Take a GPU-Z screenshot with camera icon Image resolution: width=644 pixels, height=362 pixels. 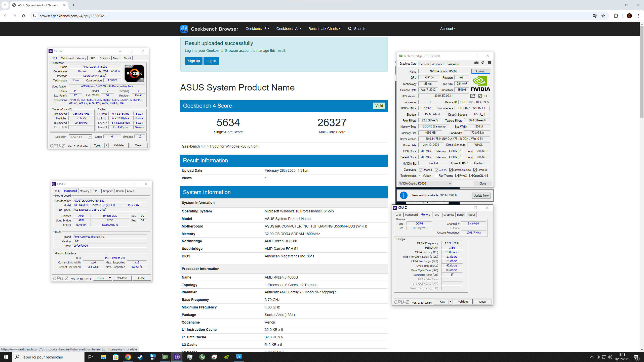[476, 63]
